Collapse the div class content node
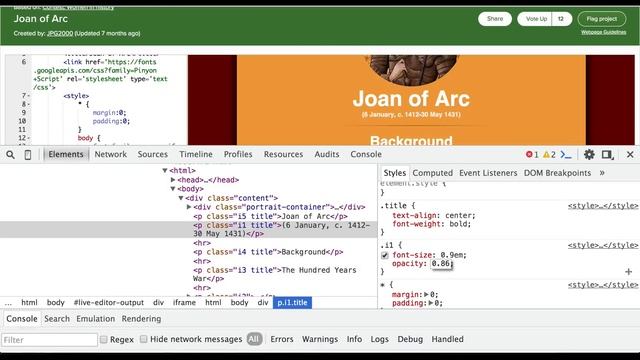The height and width of the screenshot is (360, 640). [181, 198]
